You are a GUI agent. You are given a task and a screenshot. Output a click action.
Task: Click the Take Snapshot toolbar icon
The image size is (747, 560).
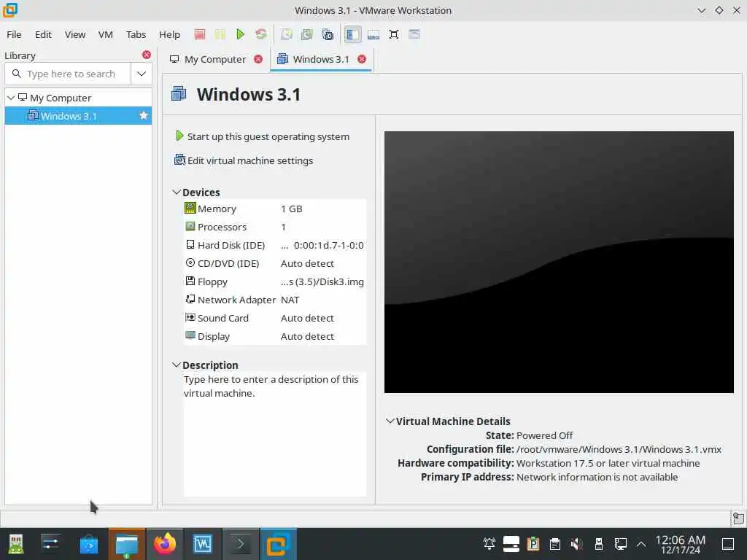tap(286, 34)
